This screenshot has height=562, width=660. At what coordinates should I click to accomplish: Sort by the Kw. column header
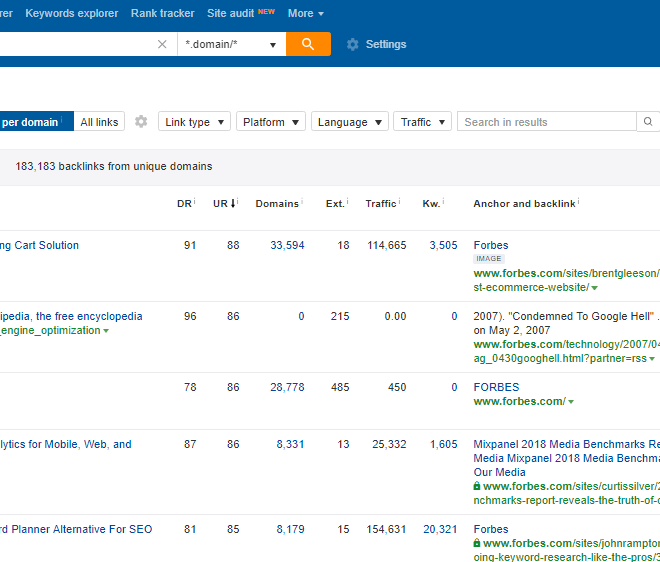pyautogui.click(x=431, y=204)
